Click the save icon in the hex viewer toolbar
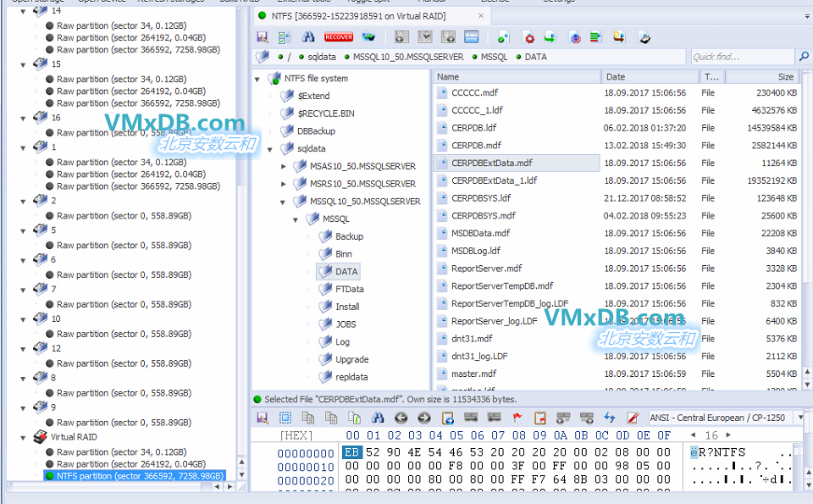This screenshot has width=813, height=504. [263, 418]
